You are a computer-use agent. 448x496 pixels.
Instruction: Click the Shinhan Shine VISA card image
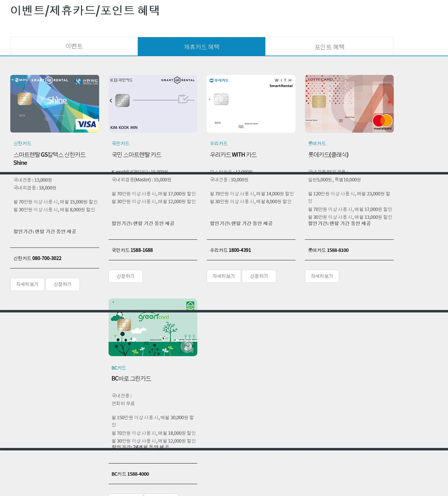55,104
